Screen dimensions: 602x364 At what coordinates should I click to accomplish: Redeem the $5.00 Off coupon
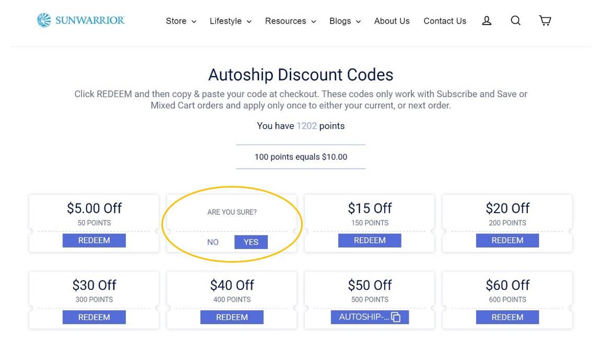pos(94,240)
